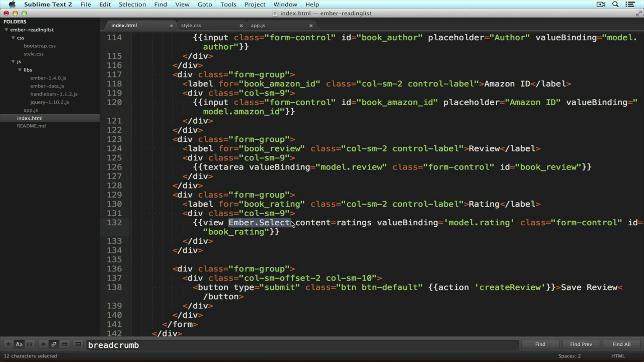644x362 pixels.
Task: Open app.js in the sidebar
Action: pos(31,110)
